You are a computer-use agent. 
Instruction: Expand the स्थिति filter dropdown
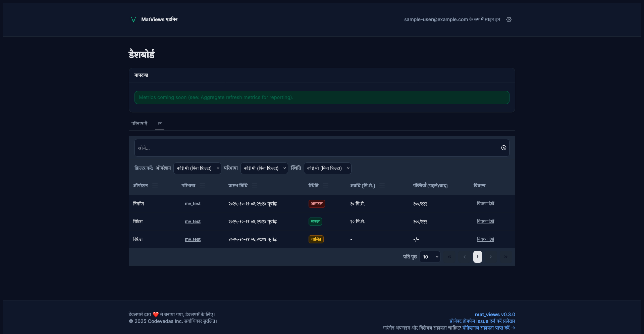[327, 168]
